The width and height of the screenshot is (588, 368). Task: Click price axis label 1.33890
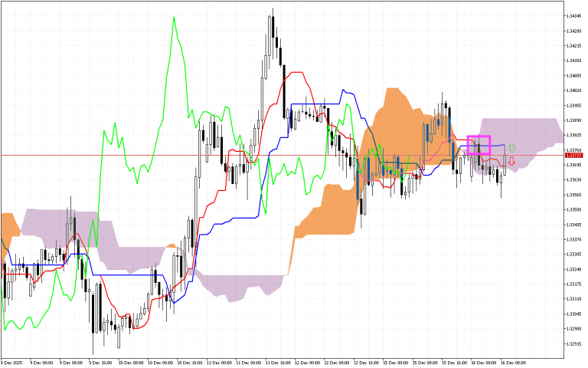tap(574, 120)
